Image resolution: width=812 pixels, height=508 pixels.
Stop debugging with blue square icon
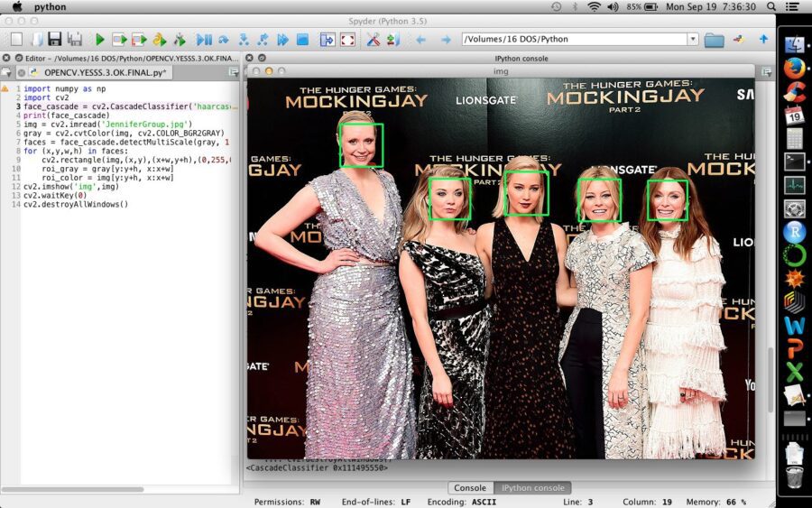point(302,40)
